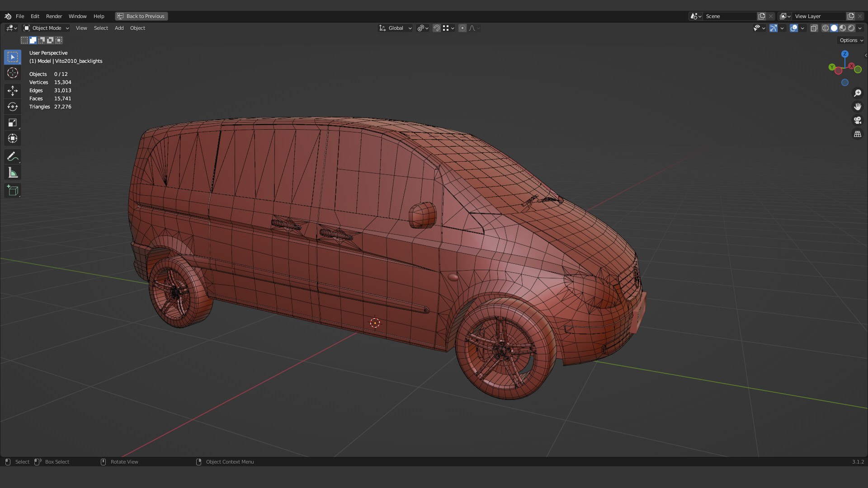Image resolution: width=868 pixels, height=488 pixels.
Task: Pick the Rotate tool
Action: pyautogui.click(x=13, y=107)
